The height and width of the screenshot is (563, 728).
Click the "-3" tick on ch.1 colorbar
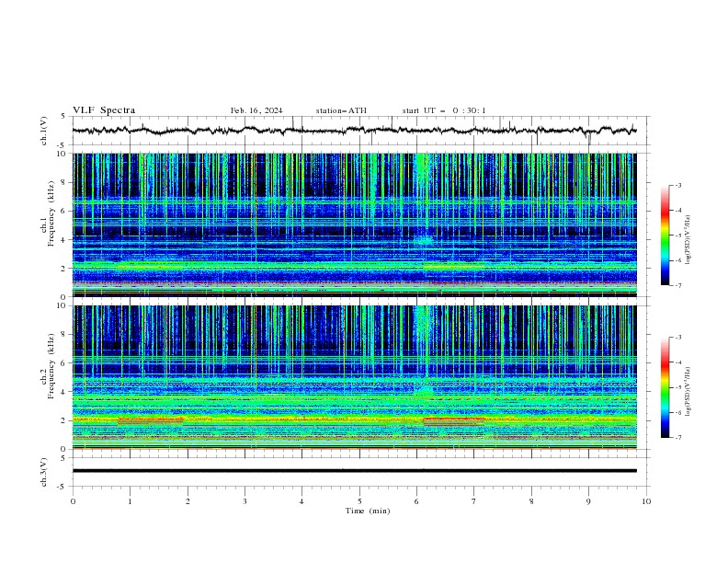click(677, 185)
